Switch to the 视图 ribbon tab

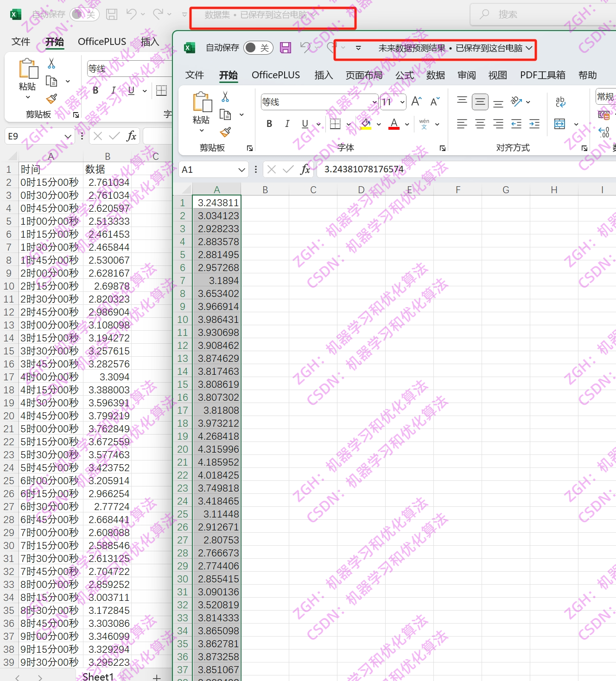click(497, 75)
